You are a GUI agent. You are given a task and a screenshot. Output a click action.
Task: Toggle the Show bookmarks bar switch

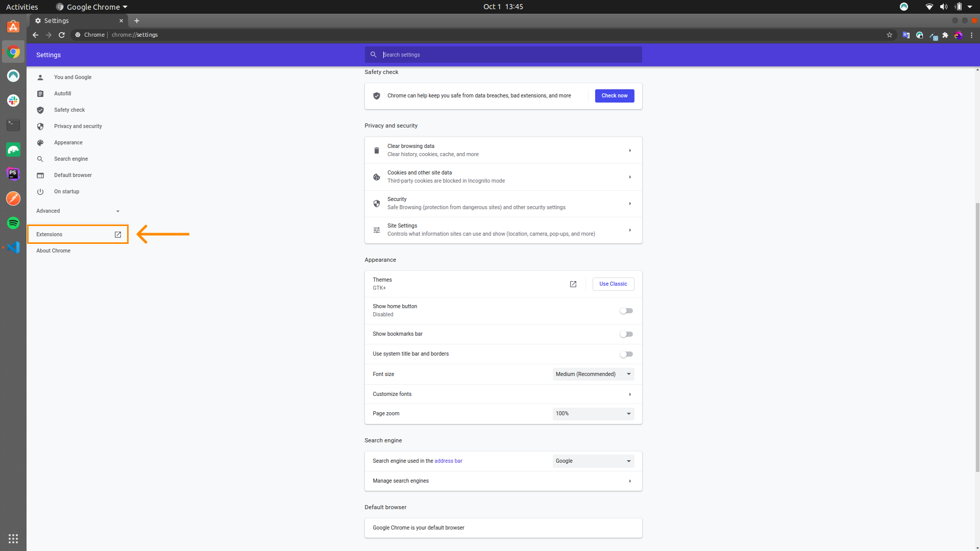pyautogui.click(x=626, y=334)
